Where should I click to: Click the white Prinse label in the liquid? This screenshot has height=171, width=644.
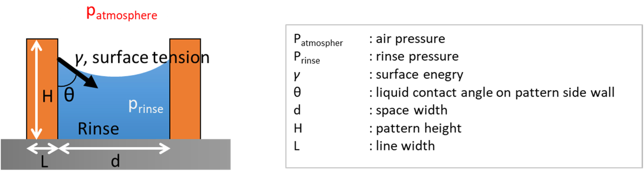(x=146, y=106)
